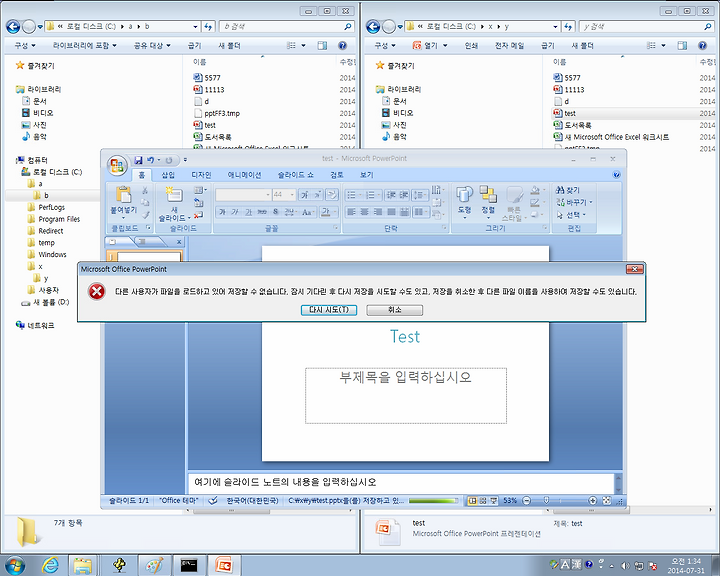720x576 pixels.
Task: Click the numbered list icon
Action: pyautogui.click(x=371, y=195)
